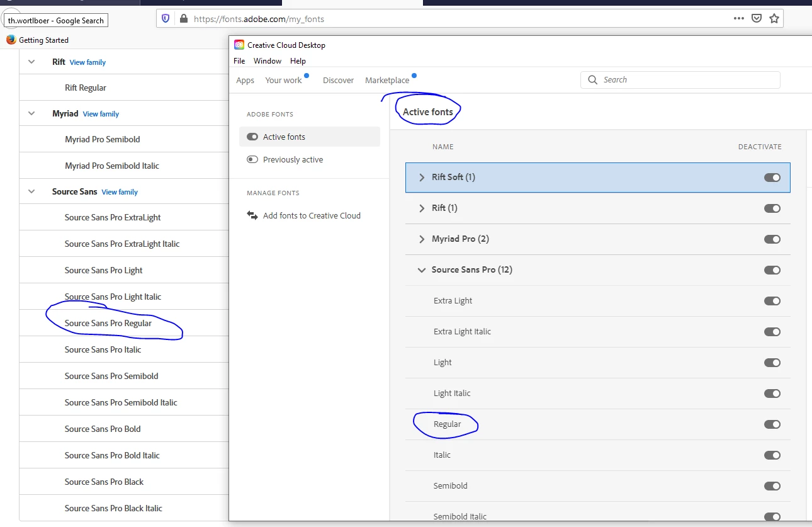Toggle off the Light font
The image size is (812, 527).
772,363
